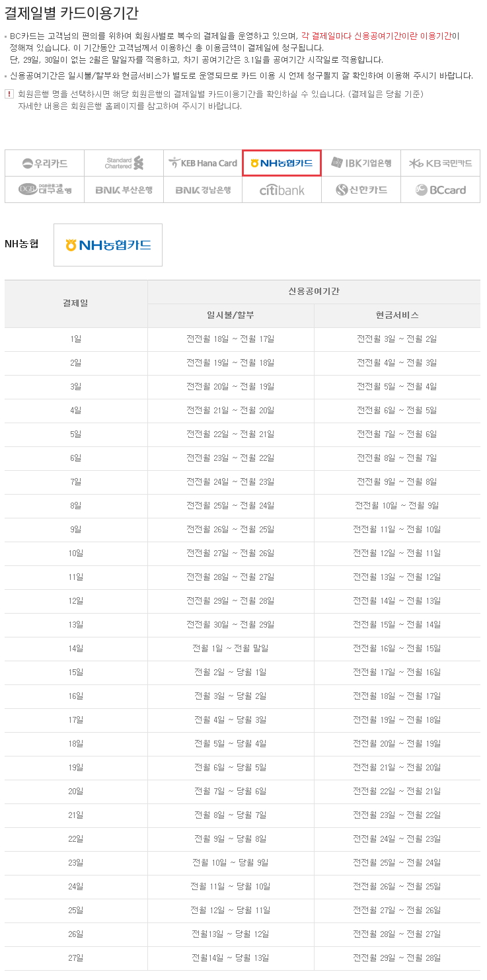Click the Standard Chartered bank logo
This screenshot has width=487, height=980.
pyautogui.click(x=124, y=163)
